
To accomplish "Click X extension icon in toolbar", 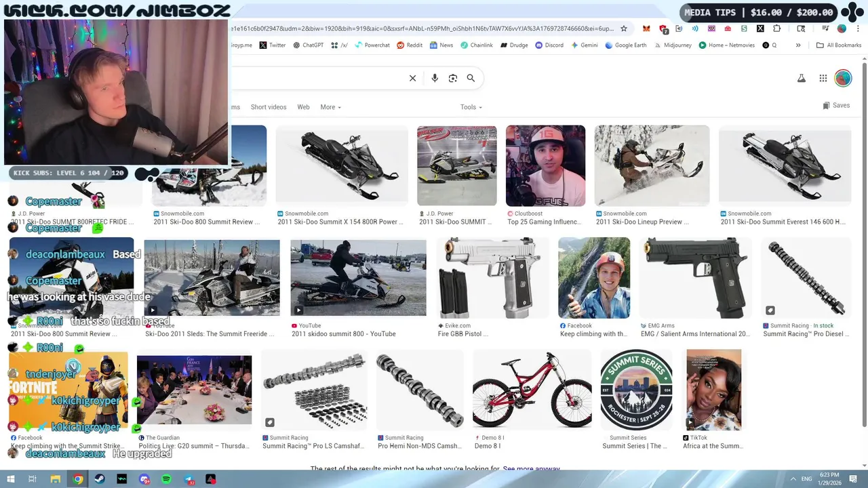I will 760,28.
